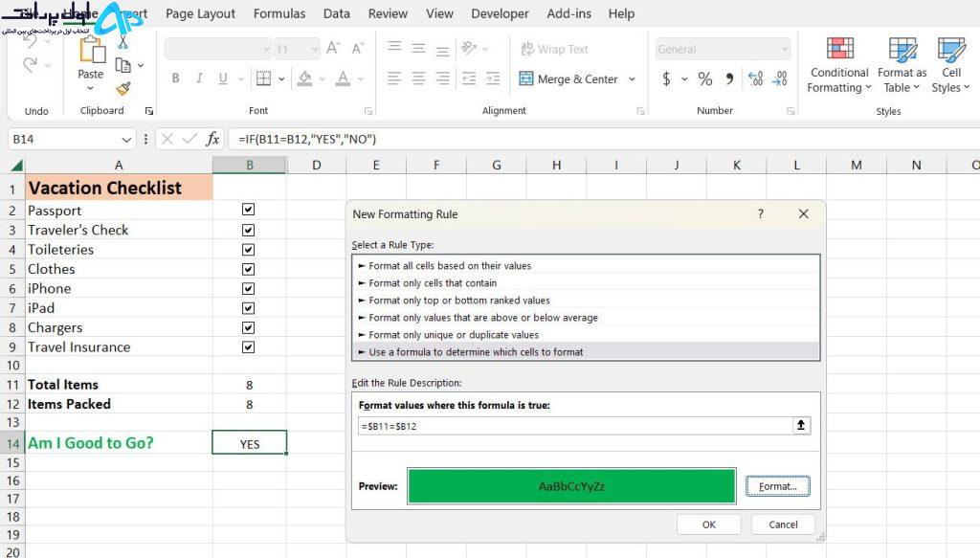The image size is (980, 558).
Task: Open the Page Layout tab
Action: pos(200,13)
